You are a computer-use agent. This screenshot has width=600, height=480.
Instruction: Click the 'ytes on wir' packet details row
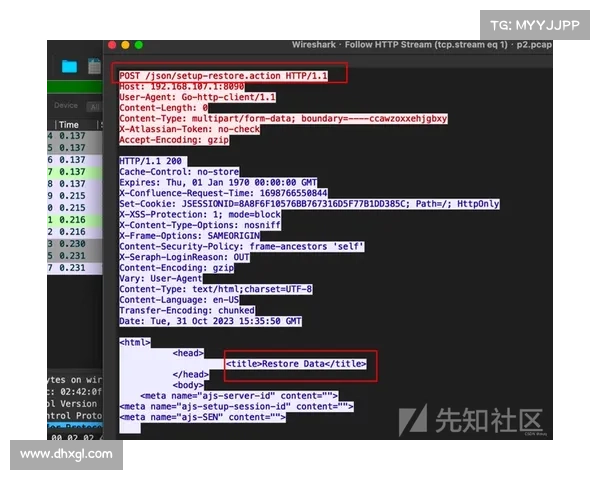pyautogui.click(x=75, y=380)
